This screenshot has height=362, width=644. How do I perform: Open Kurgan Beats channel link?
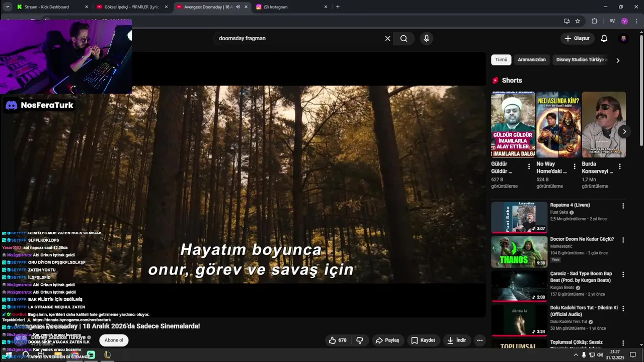click(x=562, y=288)
